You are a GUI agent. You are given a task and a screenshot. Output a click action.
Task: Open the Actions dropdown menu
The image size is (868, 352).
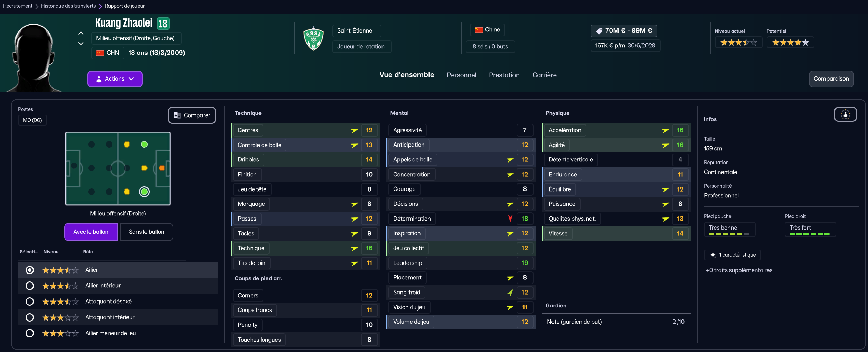coord(115,79)
